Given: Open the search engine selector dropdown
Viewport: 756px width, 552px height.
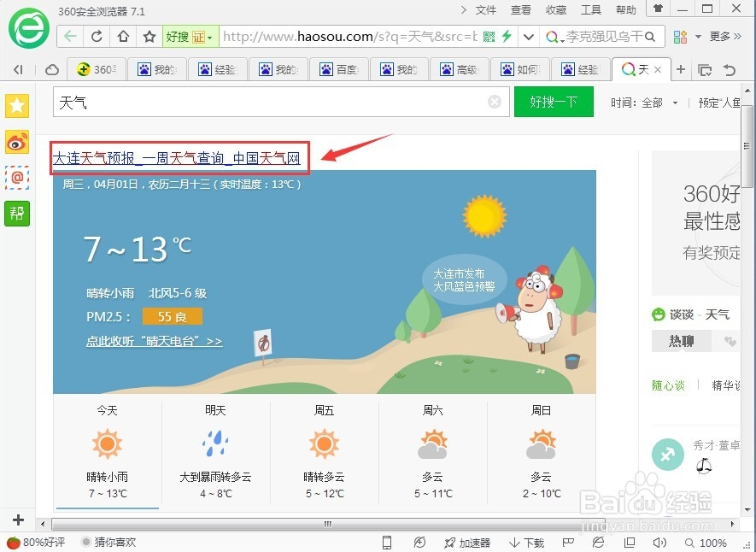Looking at the screenshot, I should coord(554,37).
